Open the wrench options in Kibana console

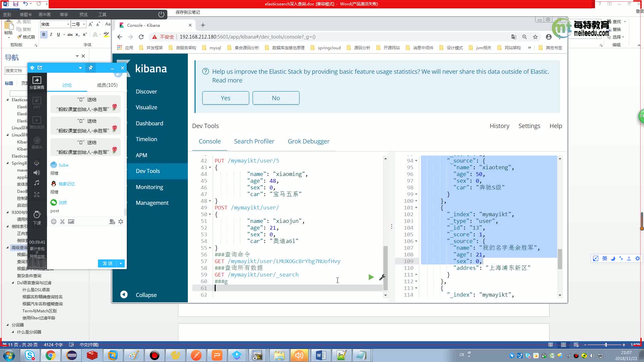382,277
